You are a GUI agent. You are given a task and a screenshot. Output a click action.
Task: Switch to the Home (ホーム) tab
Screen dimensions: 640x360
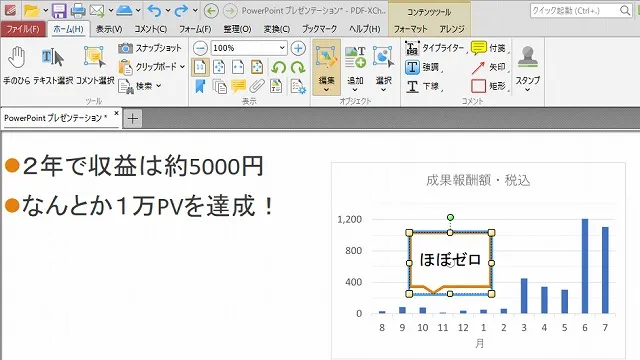(68, 29)
